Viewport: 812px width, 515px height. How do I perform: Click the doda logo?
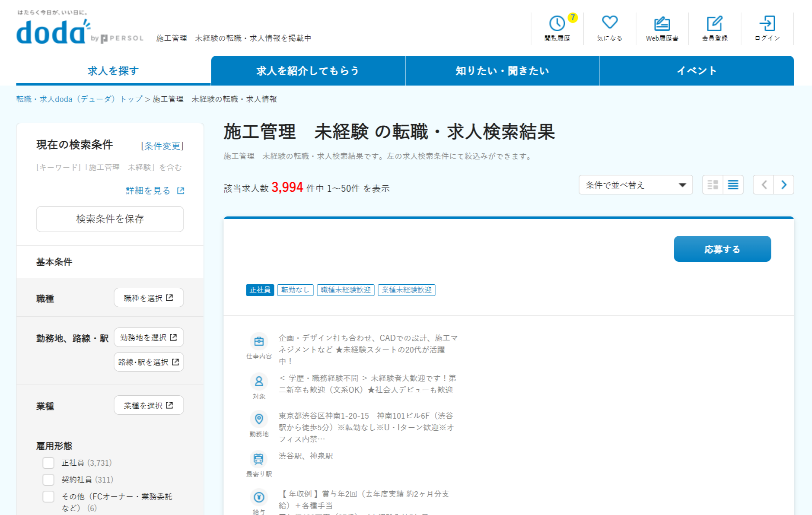[x=53, y=32]
